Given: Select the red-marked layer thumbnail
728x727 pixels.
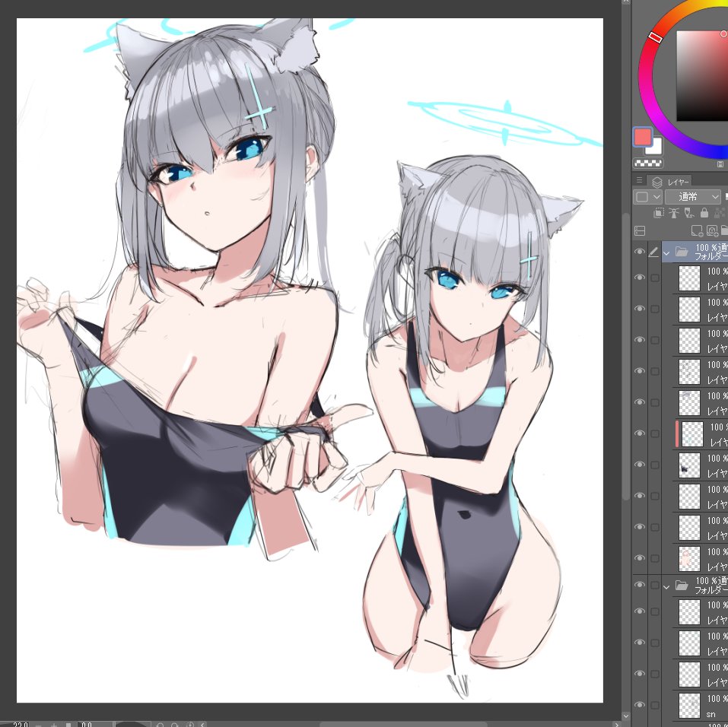Looking at the screenshot, I should [692, 434].
